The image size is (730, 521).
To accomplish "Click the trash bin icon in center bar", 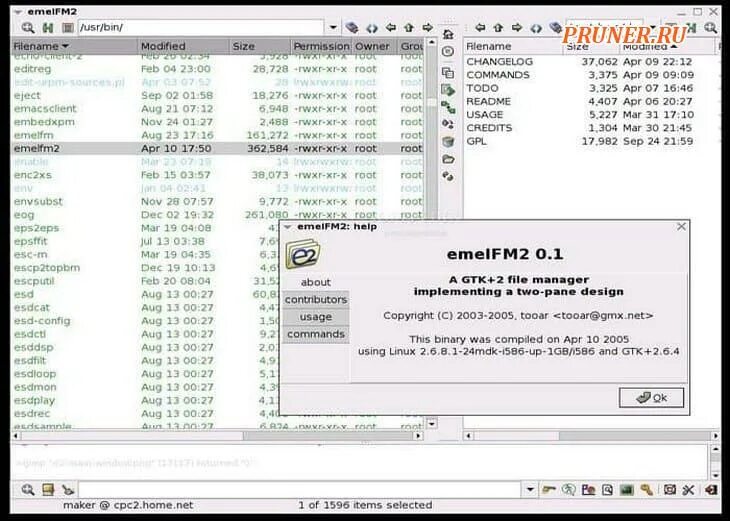I will pyautogui.click(x=448, y=142).
